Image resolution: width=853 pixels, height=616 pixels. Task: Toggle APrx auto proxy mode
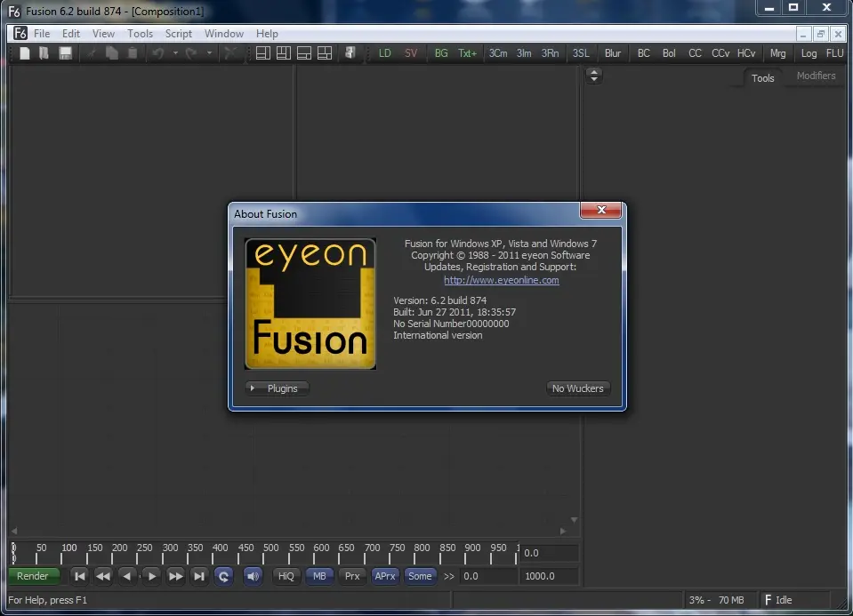click(385, 576)
